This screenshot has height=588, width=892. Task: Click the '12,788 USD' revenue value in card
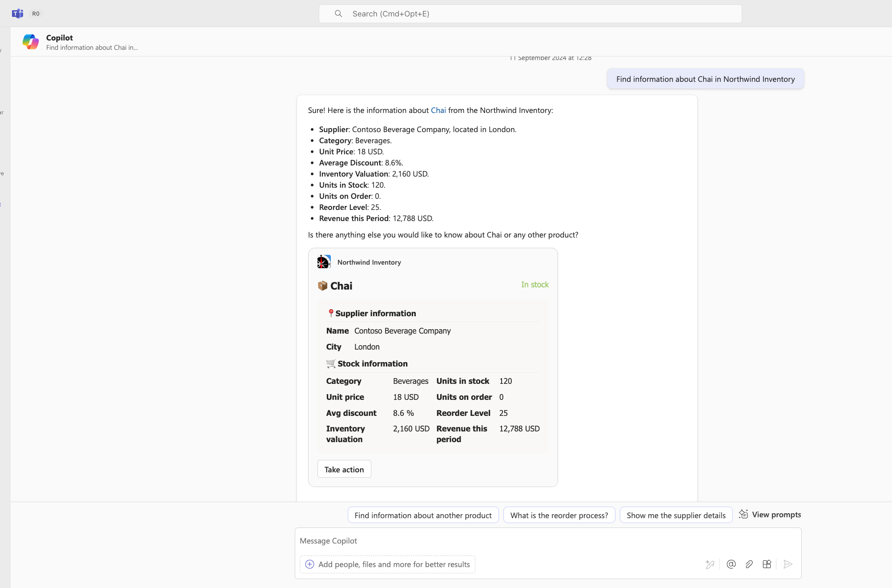519,429
